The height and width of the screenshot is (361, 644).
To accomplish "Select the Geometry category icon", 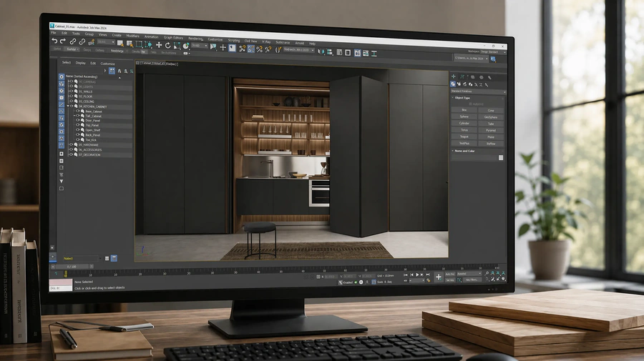I will [453, 84].
